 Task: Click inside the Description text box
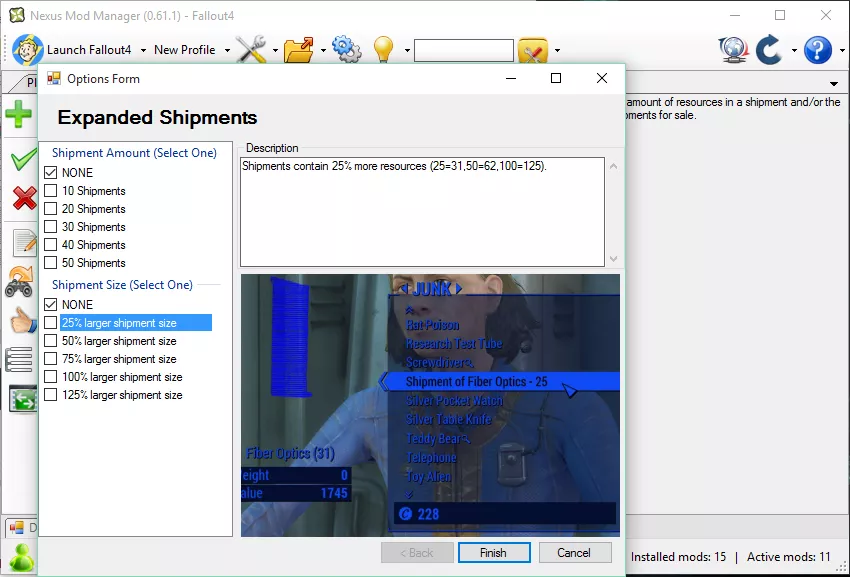pyautogui.click(x=422, y=211)
